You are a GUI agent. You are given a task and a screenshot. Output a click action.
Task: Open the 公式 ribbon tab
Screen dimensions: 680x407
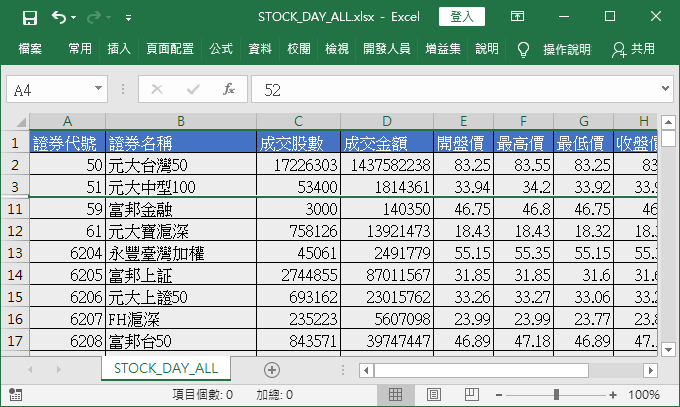click(x=221, y=49)
